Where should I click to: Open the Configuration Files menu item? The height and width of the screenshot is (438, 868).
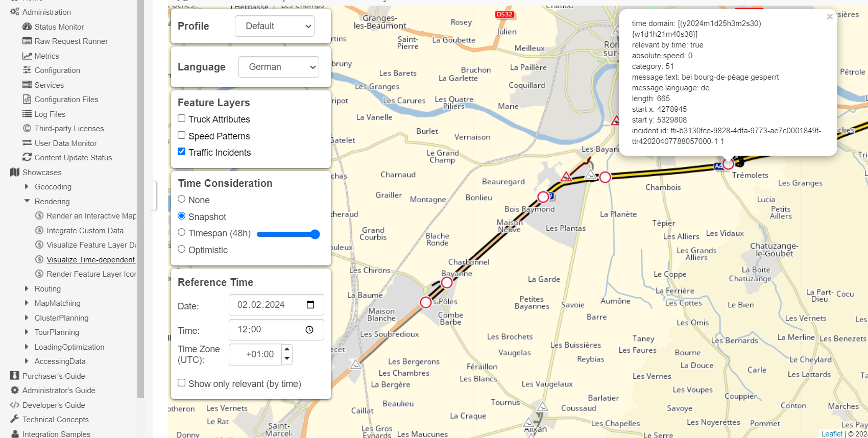[x=66, y=100]
